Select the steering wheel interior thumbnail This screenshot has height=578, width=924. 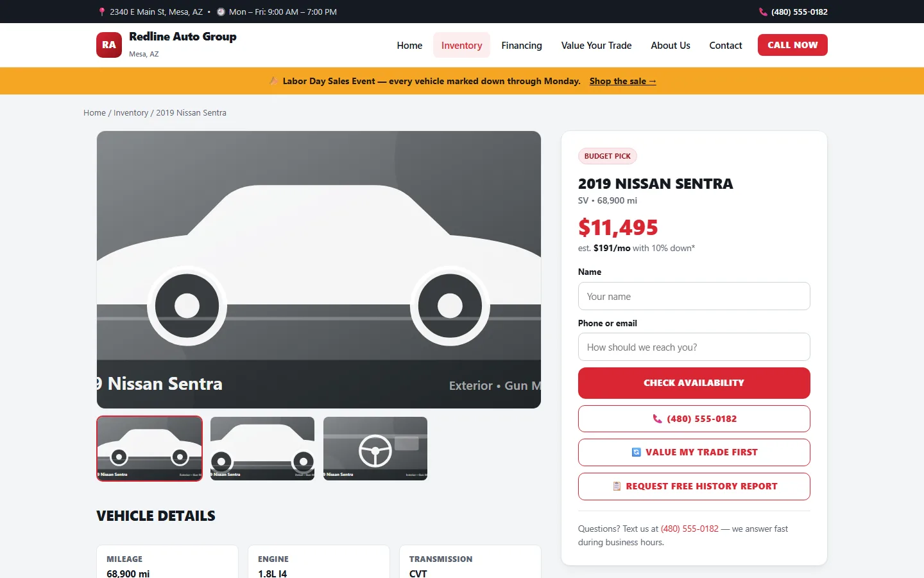click(x=375, y=448)
